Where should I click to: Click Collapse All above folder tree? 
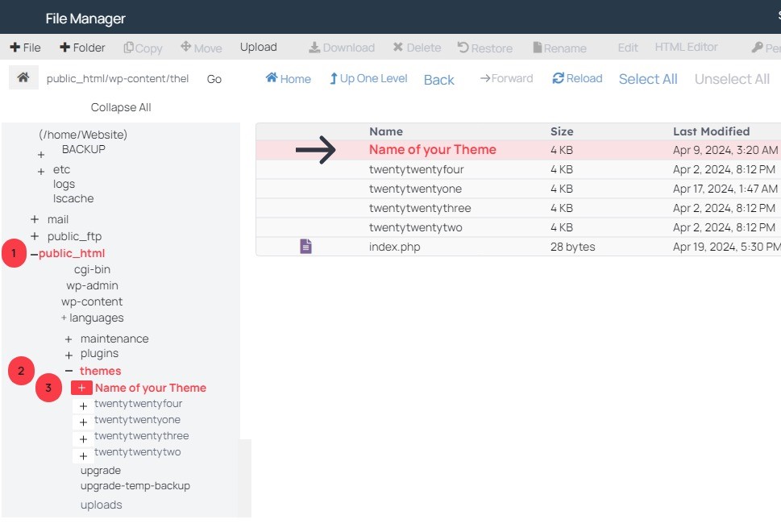[121, 107]
